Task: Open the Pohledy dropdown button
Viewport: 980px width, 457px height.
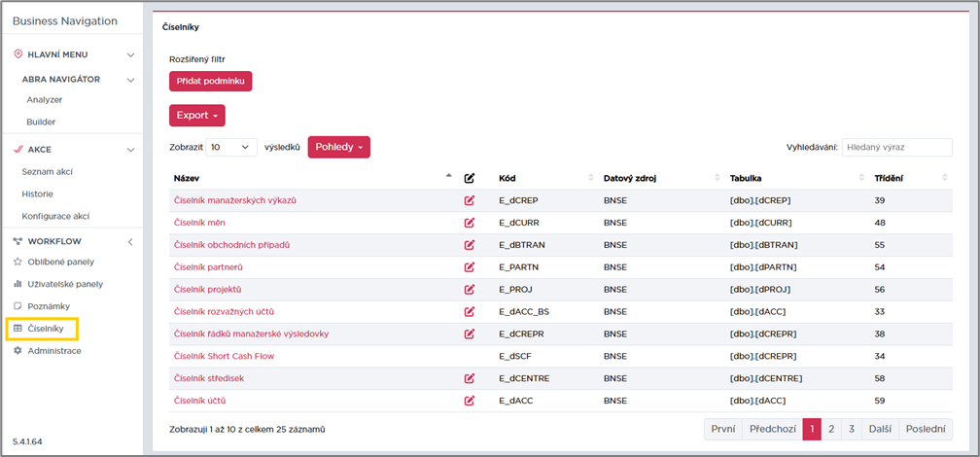Action: click(x=338, y=147)
